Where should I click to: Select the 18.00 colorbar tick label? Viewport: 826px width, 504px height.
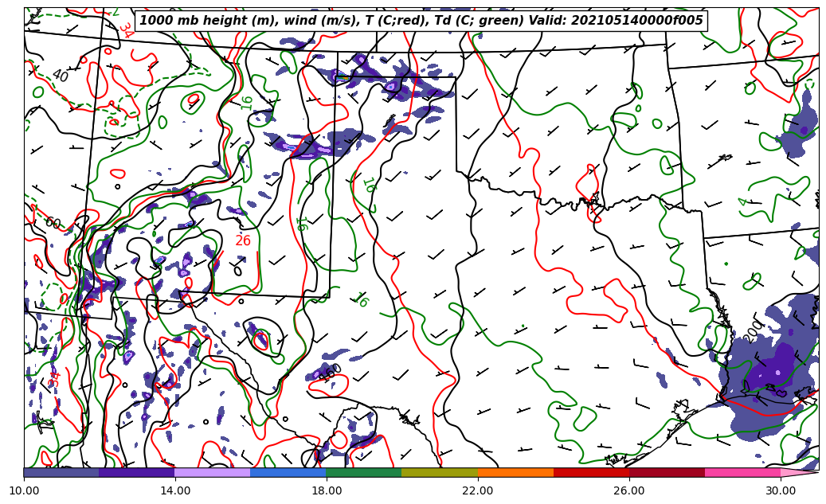point(327,491)
